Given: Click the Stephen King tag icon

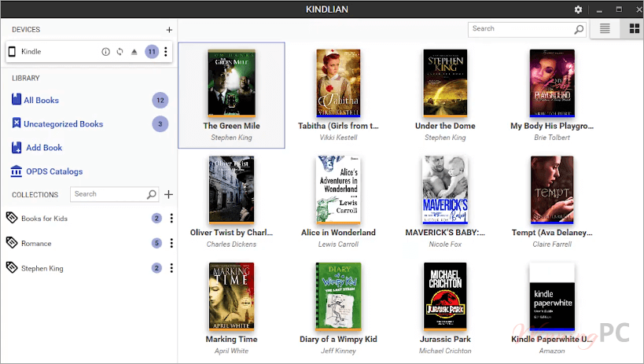Looking at the screenshot, I should coord(12,268).
